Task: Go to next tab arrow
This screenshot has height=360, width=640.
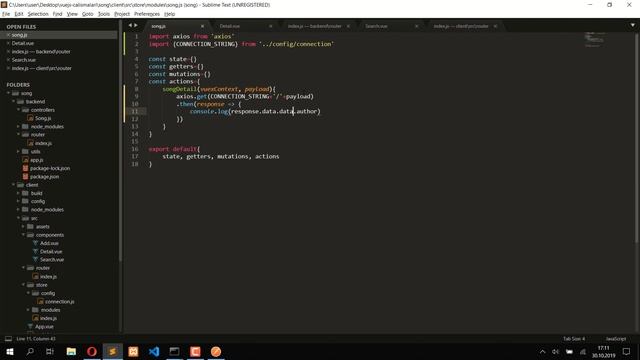Action: 136,25
